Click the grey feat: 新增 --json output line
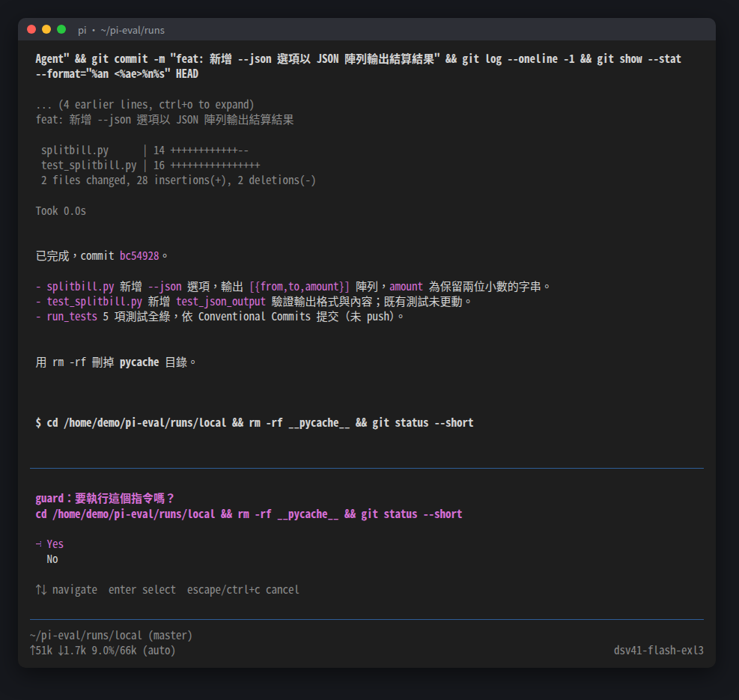 165,120
